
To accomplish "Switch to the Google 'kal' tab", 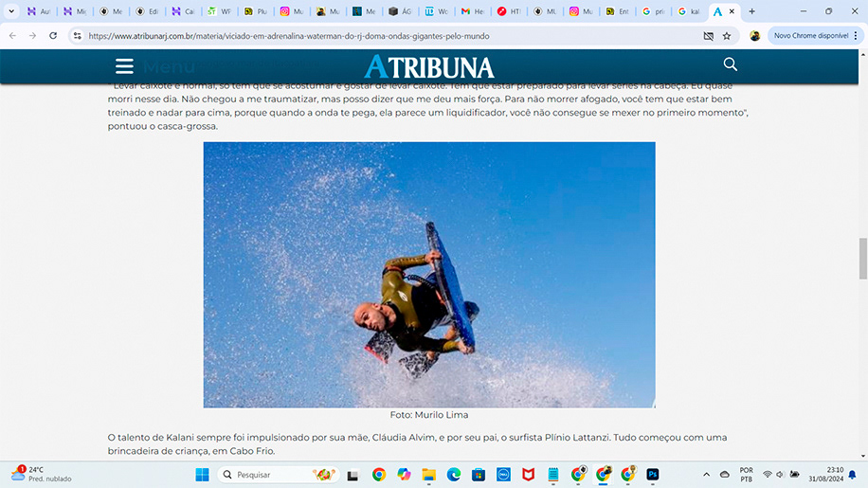I will click(x=689, y=11).
